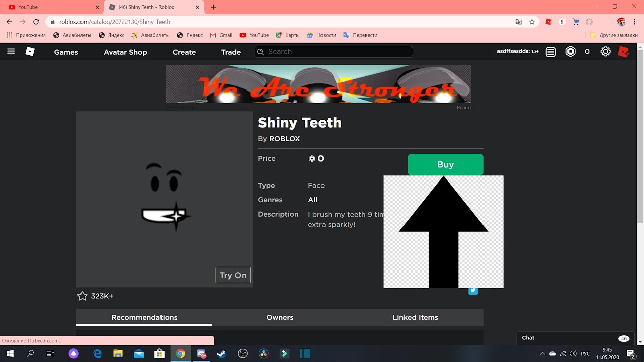
Task: Open the red Roblox browser extension
Action: tap(549, 22)
